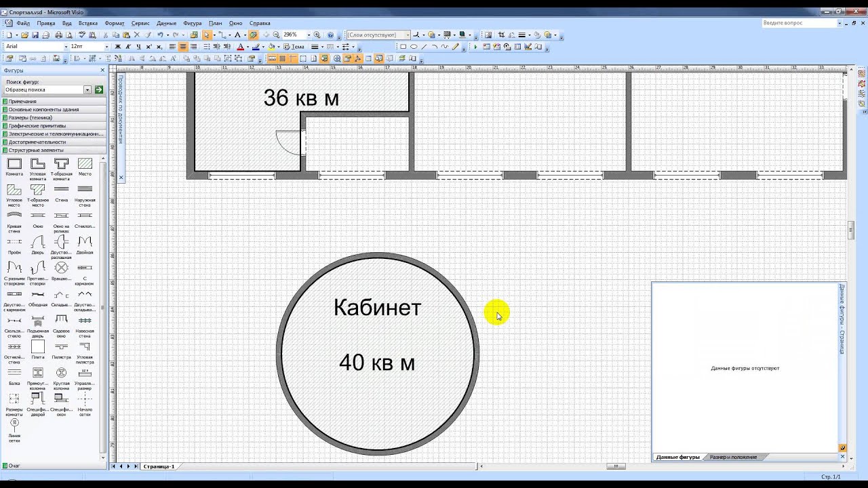Open the Arial font dropdown
This screenshot has height=488, width=868.
click(67, 47)
